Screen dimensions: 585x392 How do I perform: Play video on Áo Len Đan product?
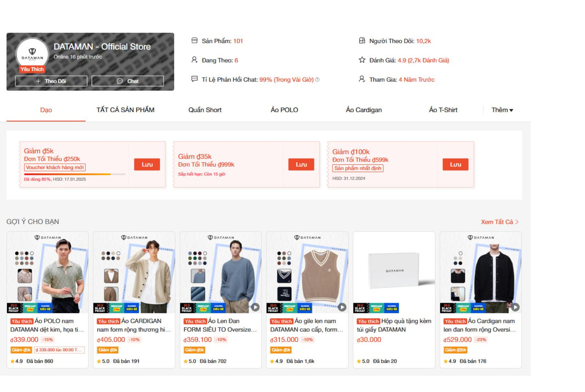[x=255, y=307]
